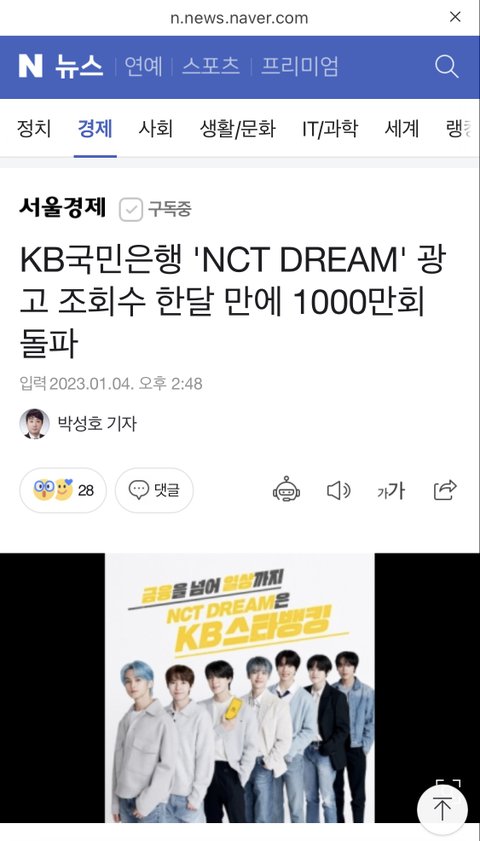Close the in-app browser with X
Image resolution: width=480 pixels, height=841 pixels.
(x=455, y=17)
